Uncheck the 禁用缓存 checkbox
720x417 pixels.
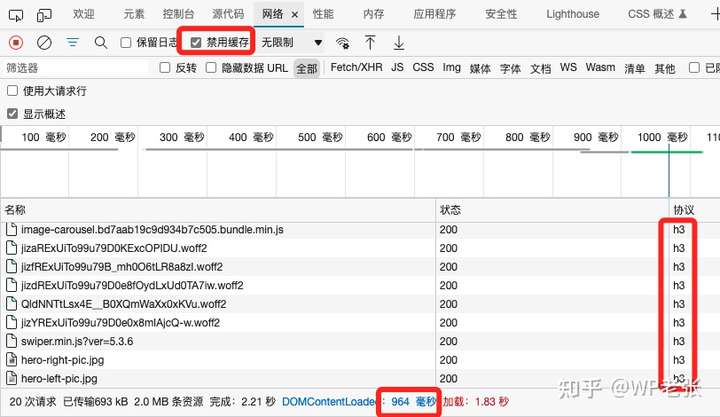196,43
